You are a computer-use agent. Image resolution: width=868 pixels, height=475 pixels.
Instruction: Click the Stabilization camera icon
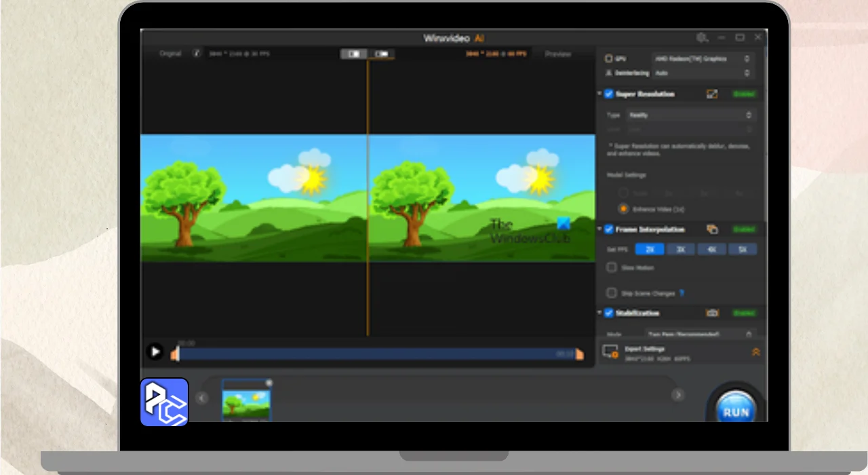pyautogui.click(x=712, y=313)
